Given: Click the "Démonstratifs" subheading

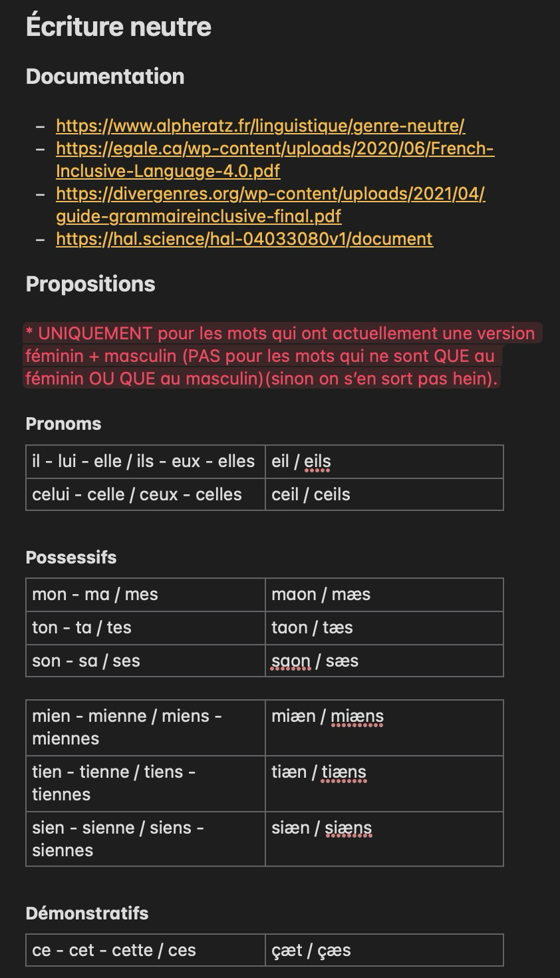Looking at the screenshot, I should (87, 913).
